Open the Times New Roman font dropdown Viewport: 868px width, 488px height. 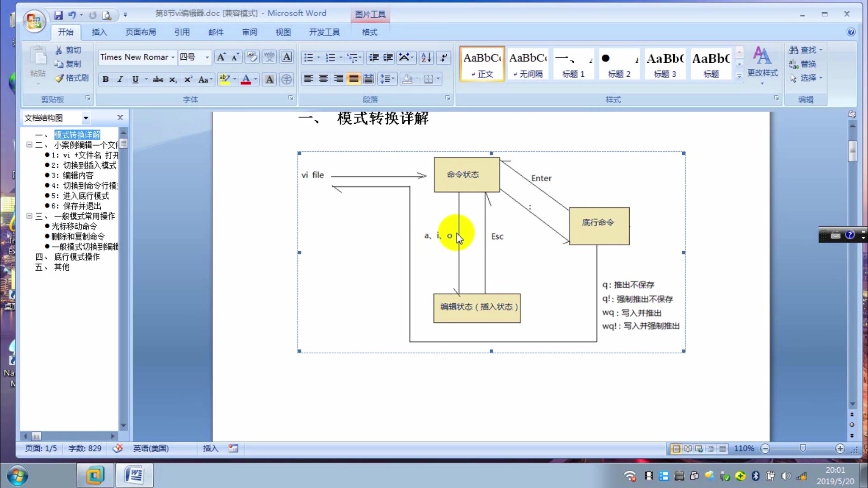(173, 57)
